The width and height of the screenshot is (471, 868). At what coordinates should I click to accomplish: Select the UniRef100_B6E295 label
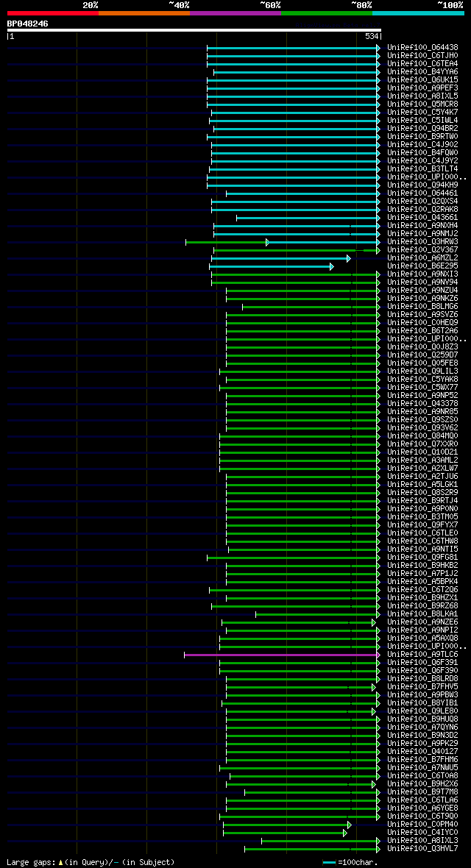click(422, 266)
